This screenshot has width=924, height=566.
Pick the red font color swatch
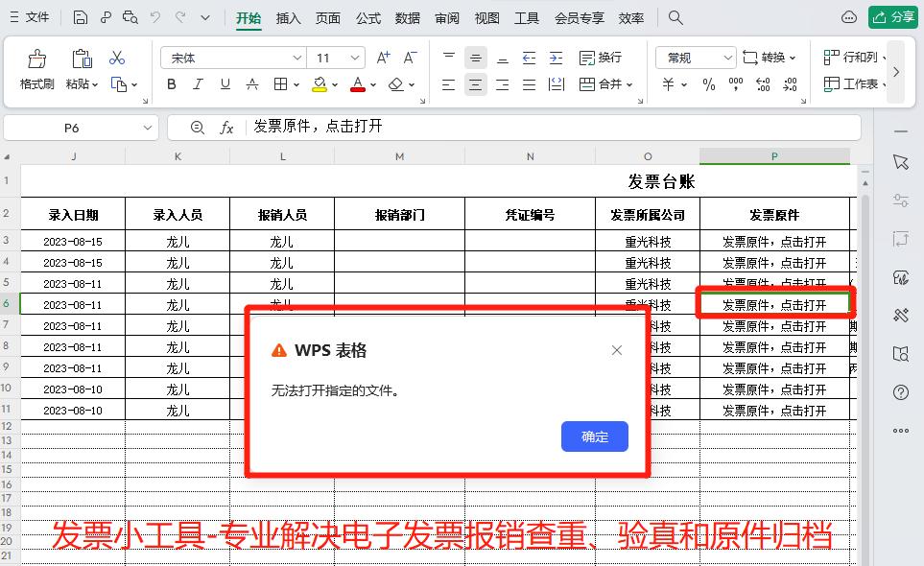356,89
